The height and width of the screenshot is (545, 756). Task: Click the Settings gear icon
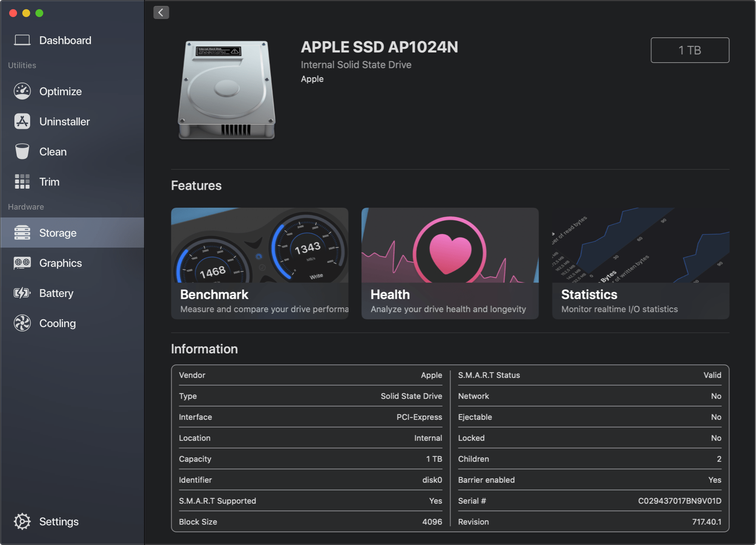coord(22,521)
